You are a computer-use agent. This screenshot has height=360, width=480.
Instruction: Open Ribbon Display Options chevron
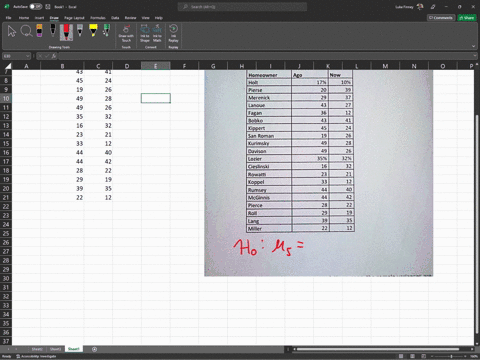click(473, 46)
